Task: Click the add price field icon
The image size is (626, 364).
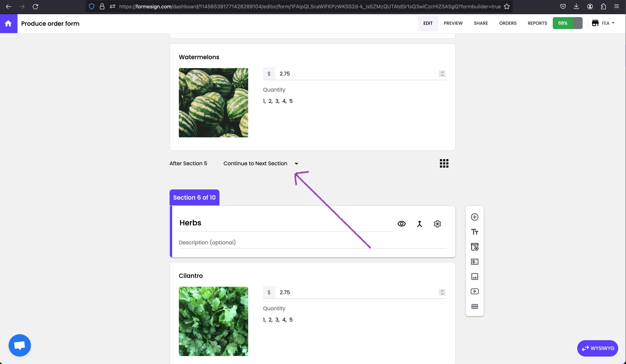Action: click(475, 261)
